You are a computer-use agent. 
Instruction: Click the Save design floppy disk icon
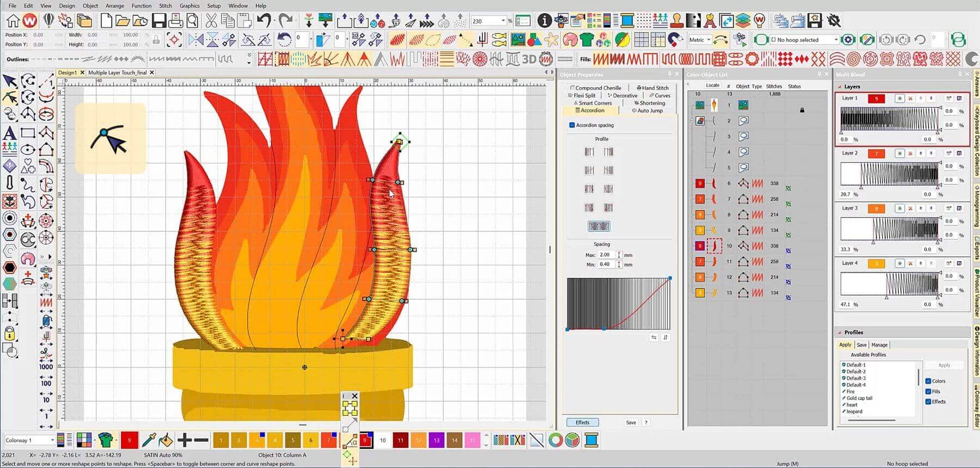point(158,21)
